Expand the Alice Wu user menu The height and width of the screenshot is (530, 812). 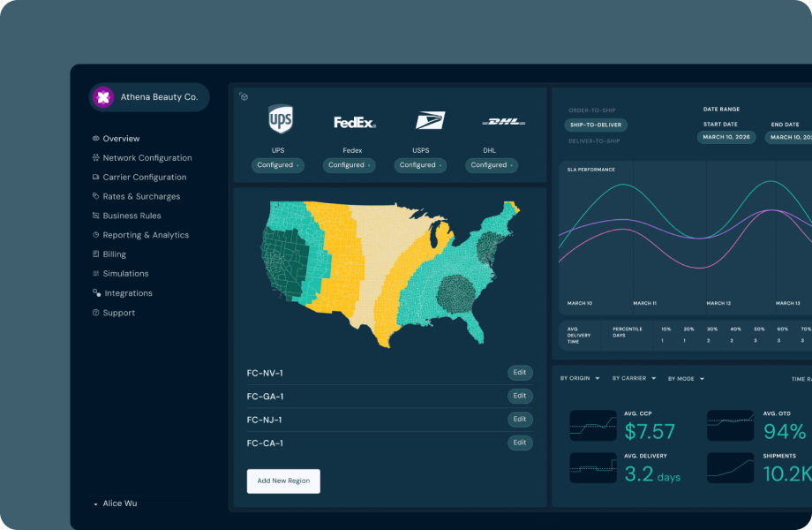point(115,503)
